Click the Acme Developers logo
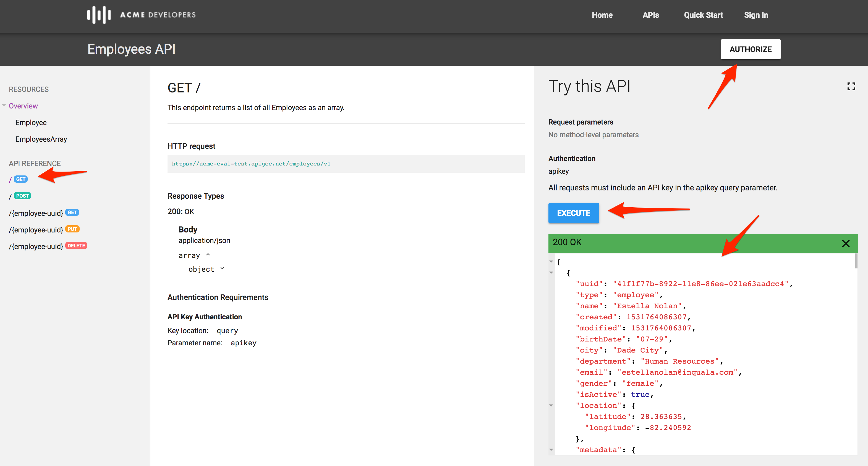Image resolution: width=868 pixels, height=466 pixels. pyautogui.click(x=141, y=15)
